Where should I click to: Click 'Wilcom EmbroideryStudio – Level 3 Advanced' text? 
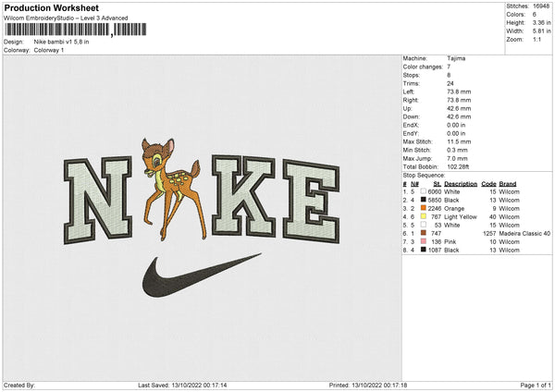coord(66,18)
